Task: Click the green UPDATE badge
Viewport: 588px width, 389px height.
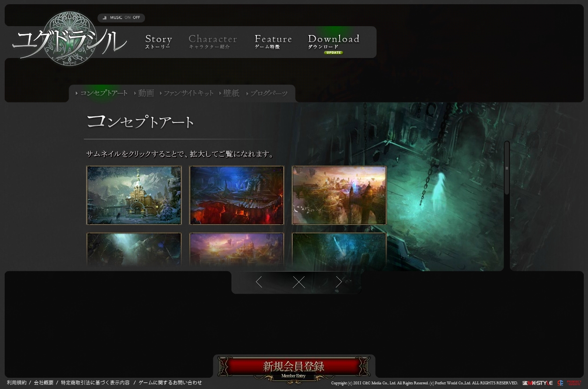Action: click(x=334, y=53)
